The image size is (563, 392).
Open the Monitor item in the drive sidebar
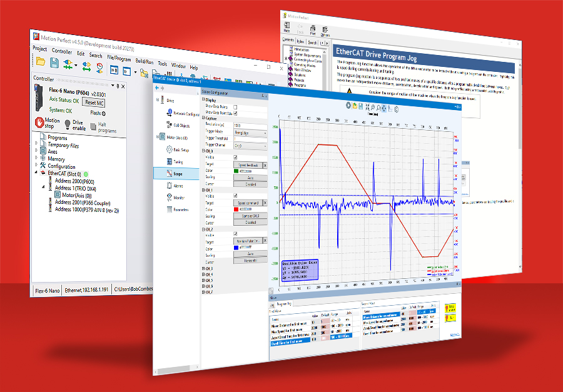tap(175, 198)
